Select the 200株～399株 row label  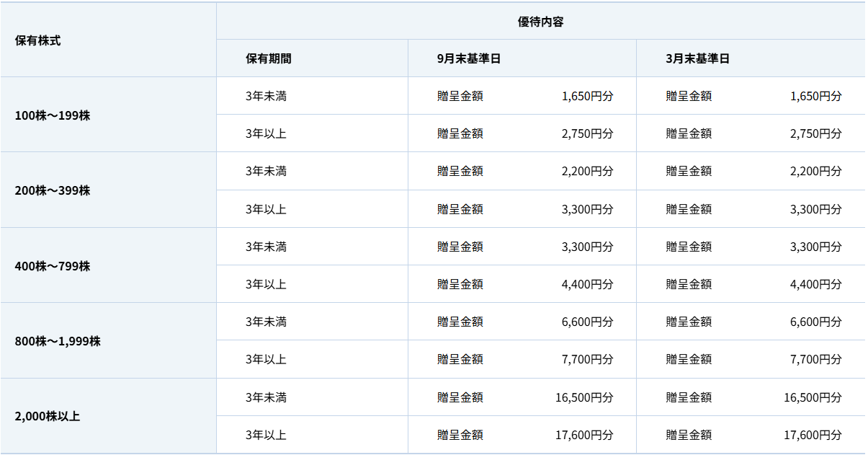(53, 190)
